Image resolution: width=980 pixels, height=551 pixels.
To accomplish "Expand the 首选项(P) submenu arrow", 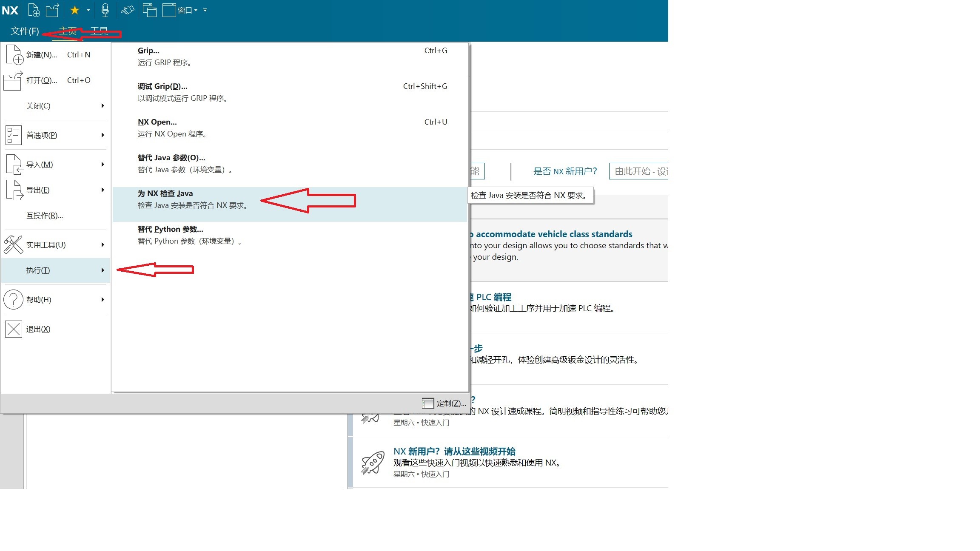I will pos(103,135).
